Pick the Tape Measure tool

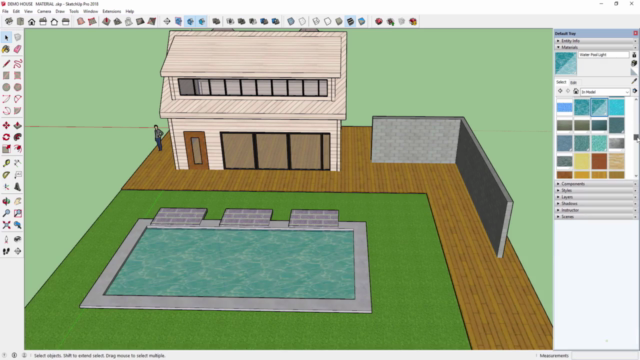pos(6,163)
